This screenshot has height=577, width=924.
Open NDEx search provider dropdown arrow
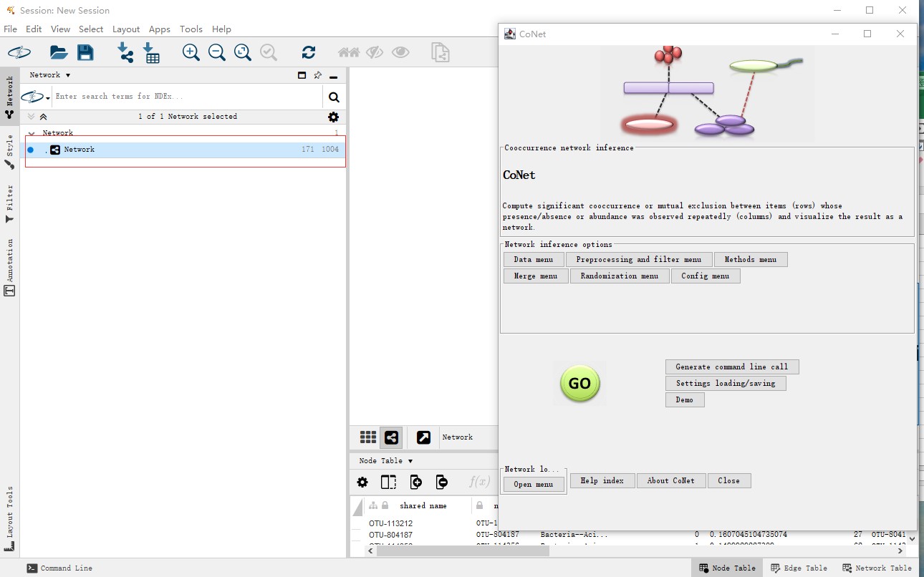(48, 98)
